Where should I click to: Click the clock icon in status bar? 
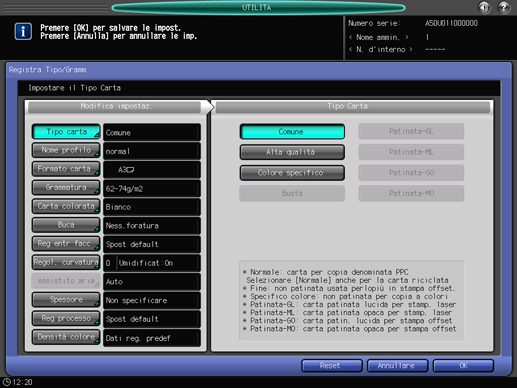point(6,382)
